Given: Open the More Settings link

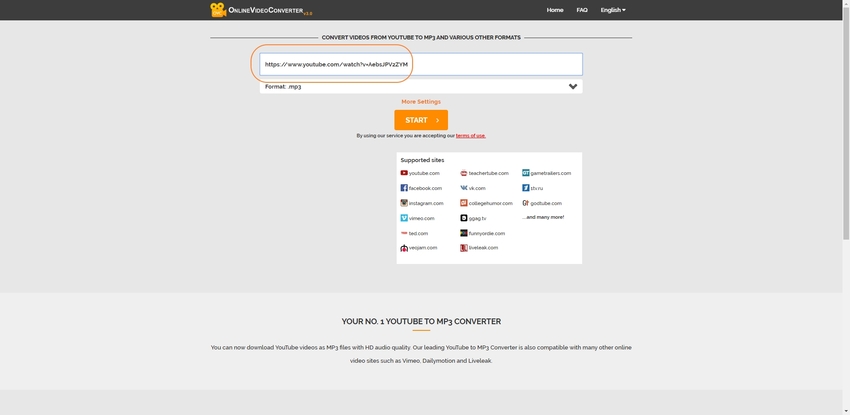Looking at the screenshot, I should coord(421,102).
